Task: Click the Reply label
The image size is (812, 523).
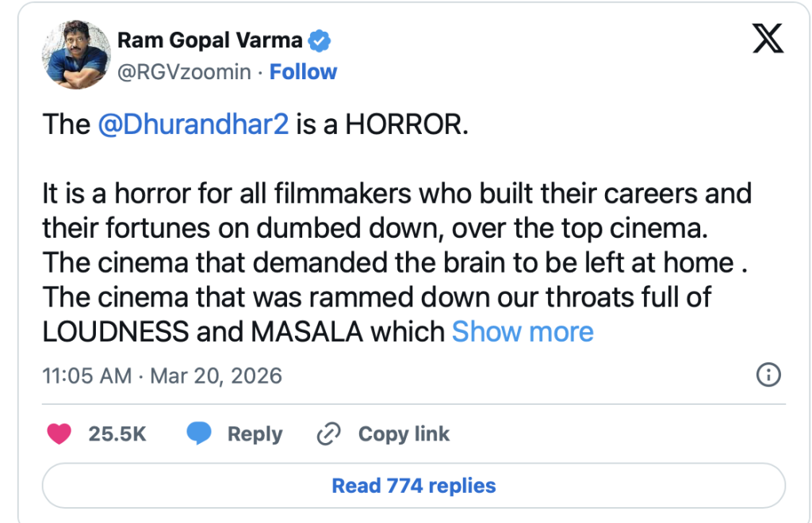Action: point(255,434)
